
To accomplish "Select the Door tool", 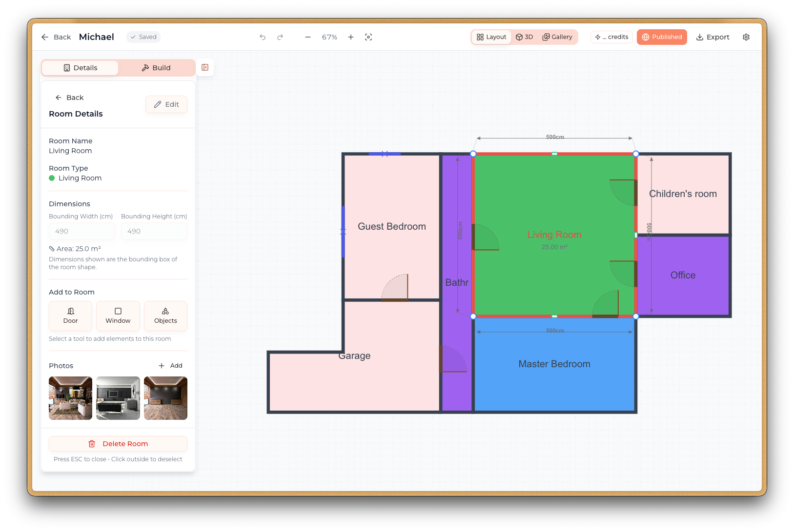I will 70,315.
